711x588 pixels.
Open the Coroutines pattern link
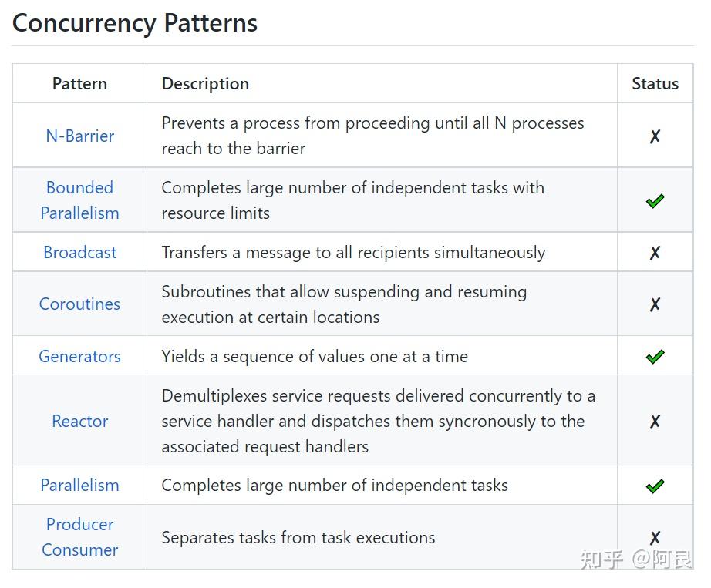79,304
